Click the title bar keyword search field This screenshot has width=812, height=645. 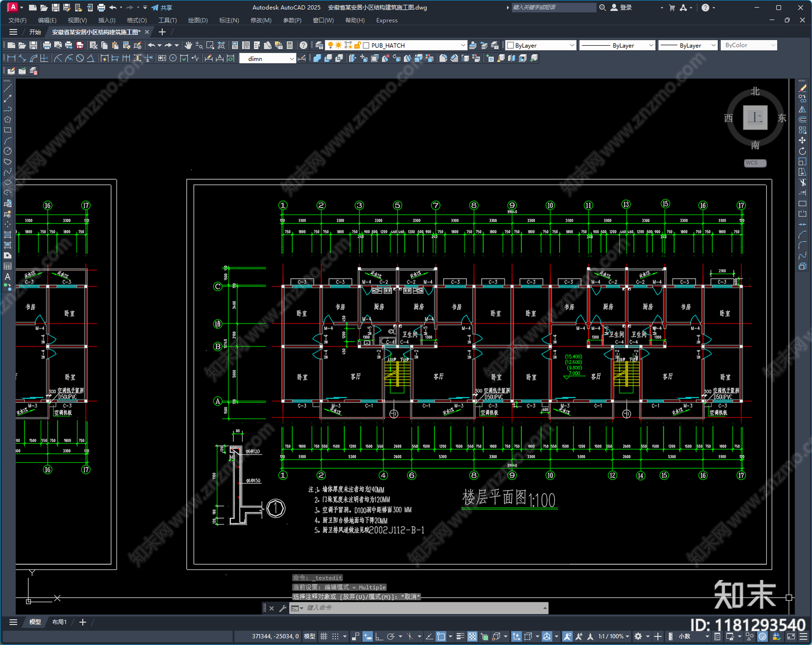(553, 8)
